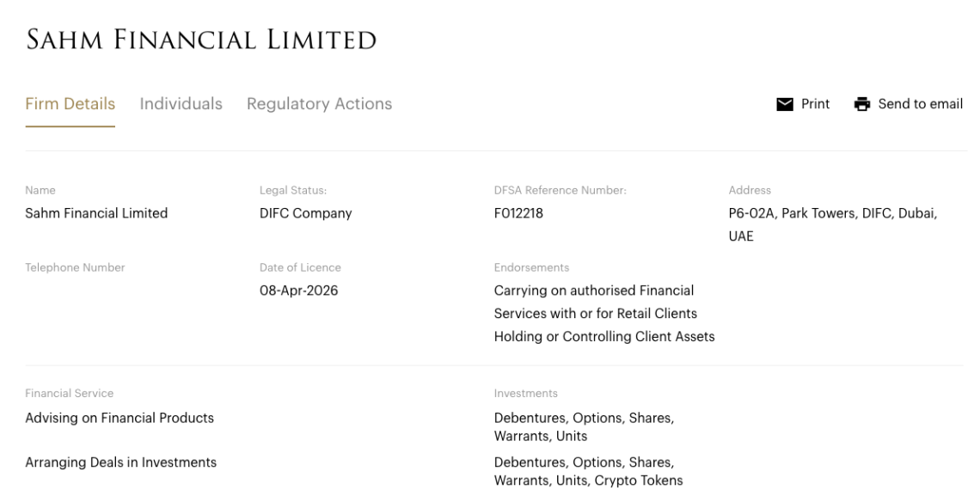Click the investments list containing Crypto Tokens
Screen dimensions: 980x490
pos(588,472)
